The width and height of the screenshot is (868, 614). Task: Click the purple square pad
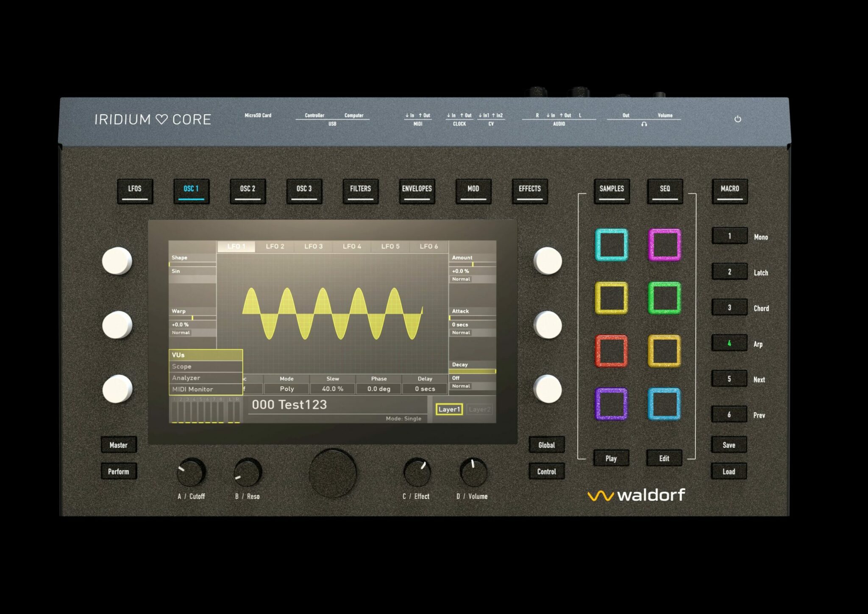pos(611,404)
